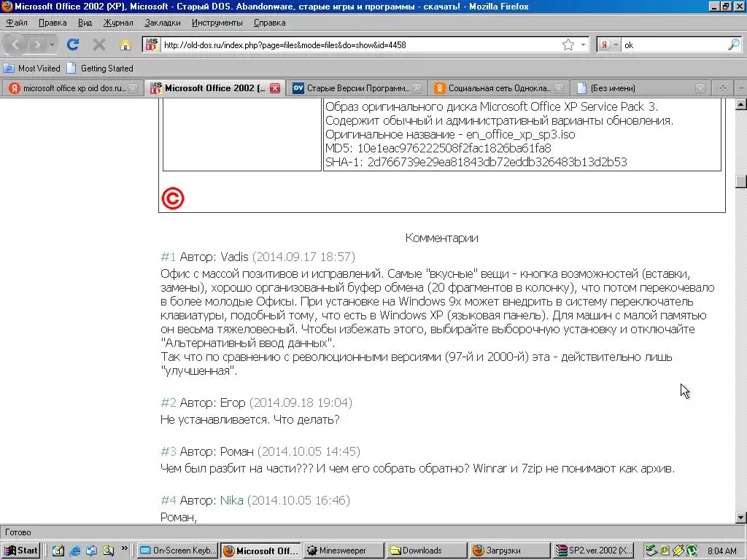Close the Одноклассники tab

click(x=559, y=88)
